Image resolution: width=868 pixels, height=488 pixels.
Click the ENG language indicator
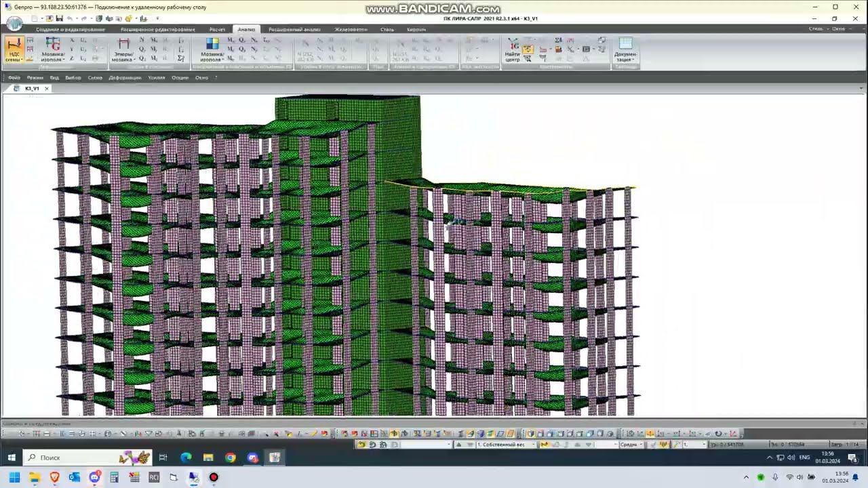coord(804,457)
